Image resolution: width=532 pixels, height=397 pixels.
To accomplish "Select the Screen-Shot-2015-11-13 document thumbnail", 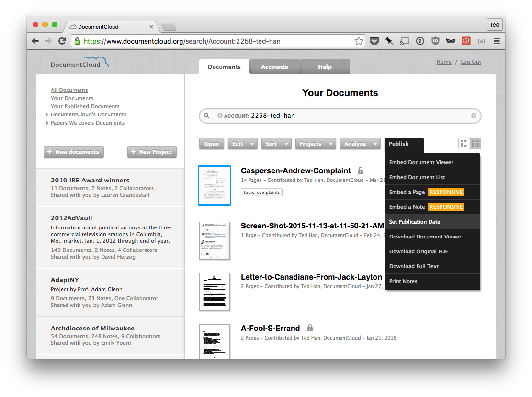I will [x=215, y=240].
